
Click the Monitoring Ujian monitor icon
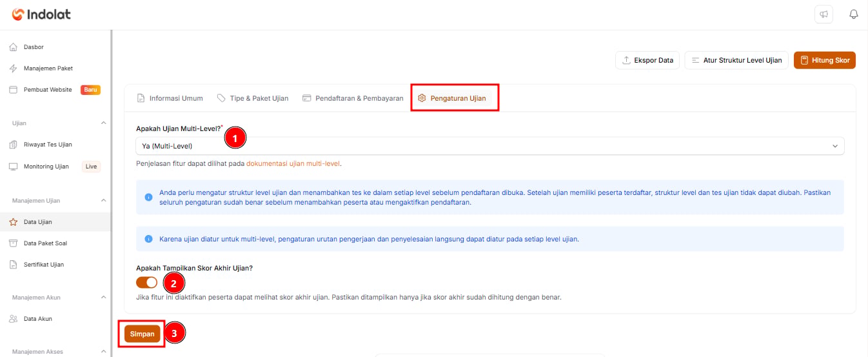pos(13,167)
